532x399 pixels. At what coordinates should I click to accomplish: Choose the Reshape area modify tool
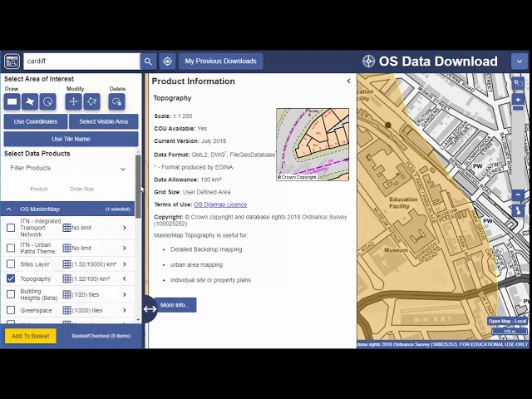click(x=91, y=101)
